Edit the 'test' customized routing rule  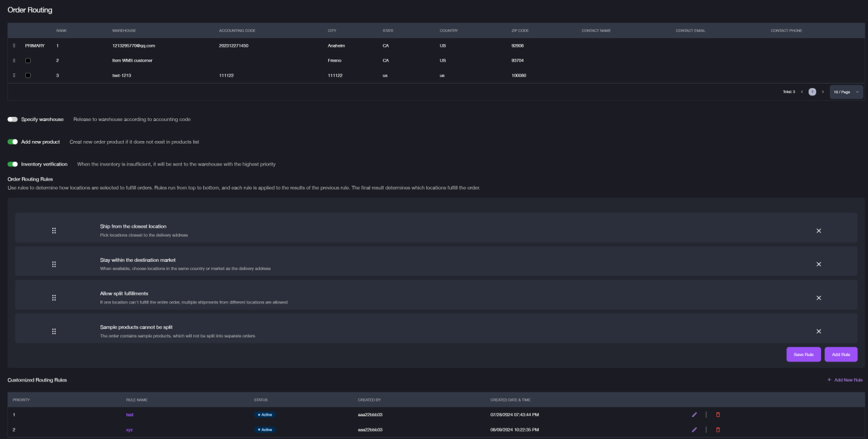694,415
